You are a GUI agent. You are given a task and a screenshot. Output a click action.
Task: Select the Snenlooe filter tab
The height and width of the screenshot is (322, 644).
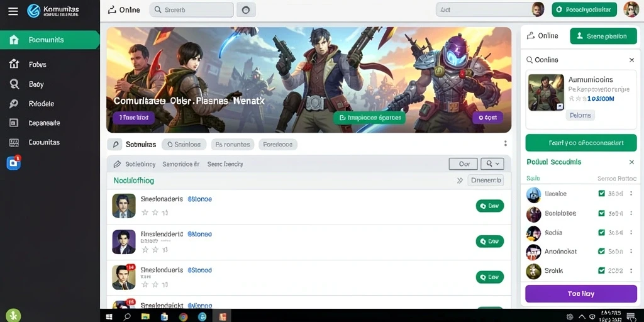[185, 144]
